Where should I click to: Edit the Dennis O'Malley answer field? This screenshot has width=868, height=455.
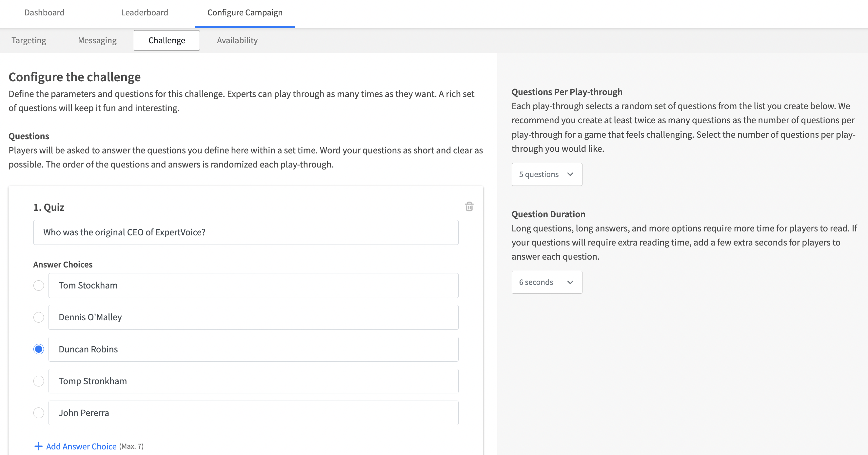click(253, 317)
